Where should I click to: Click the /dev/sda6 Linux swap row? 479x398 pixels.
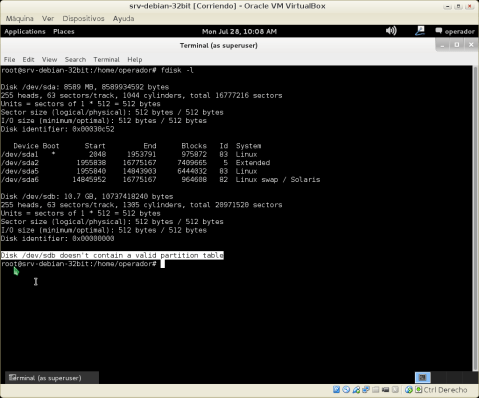[x=160, y=179]
